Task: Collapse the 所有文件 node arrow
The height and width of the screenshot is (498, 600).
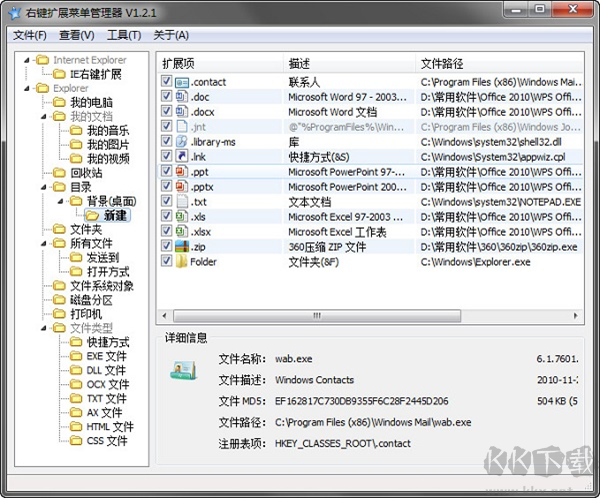Action: coord(43,243)
